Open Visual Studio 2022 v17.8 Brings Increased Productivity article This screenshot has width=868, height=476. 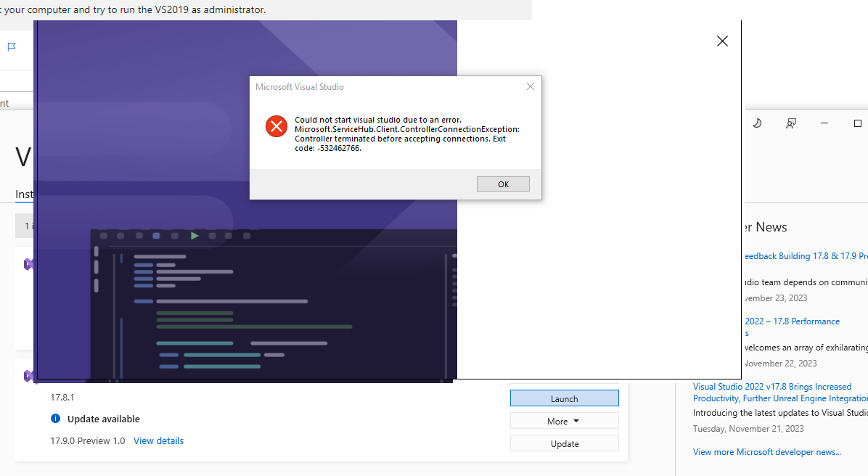pyautogui.click(x=780, y=393)
